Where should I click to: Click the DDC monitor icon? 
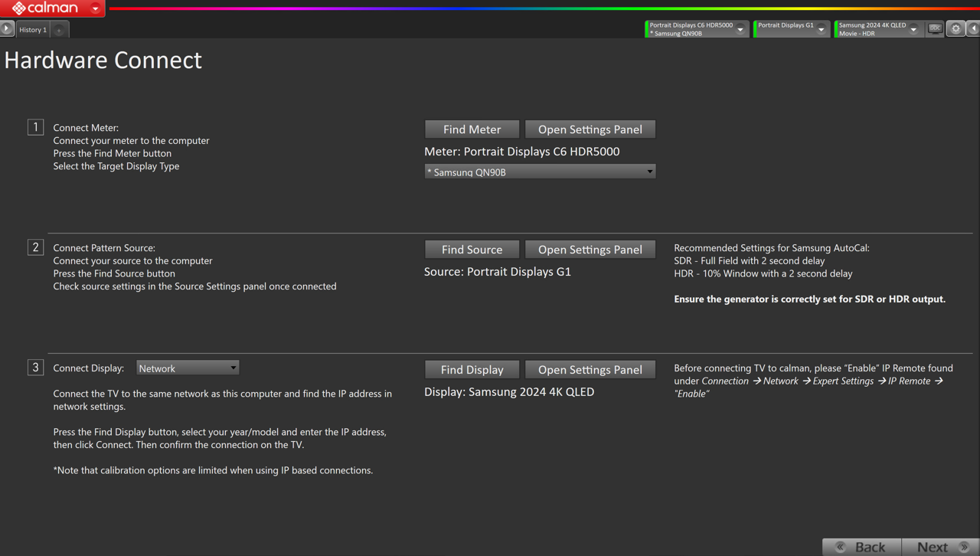click(935, 29)
